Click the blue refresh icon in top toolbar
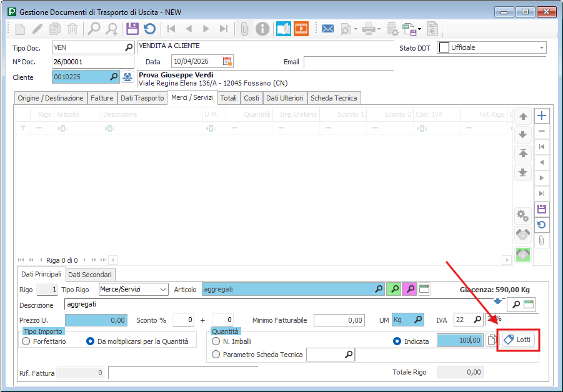The image size is (563, 392). (149, 29)
